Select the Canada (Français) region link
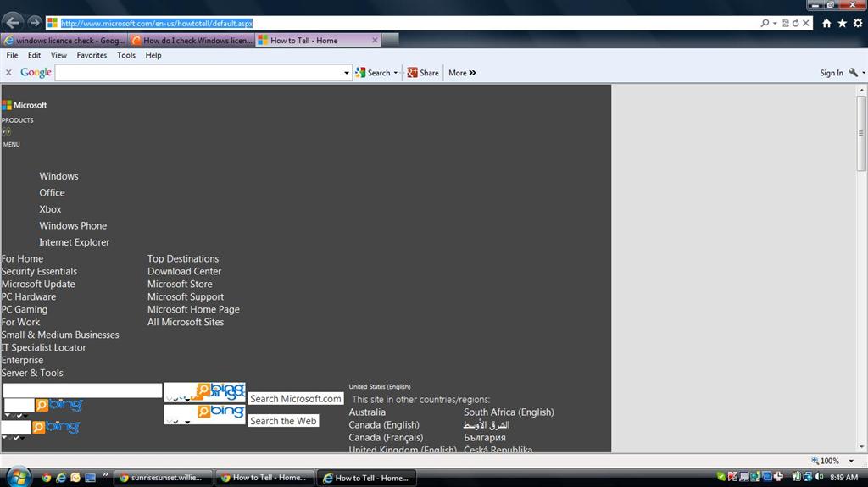The height and width of the screenshot is (487, 868). [x=386, y=438]
